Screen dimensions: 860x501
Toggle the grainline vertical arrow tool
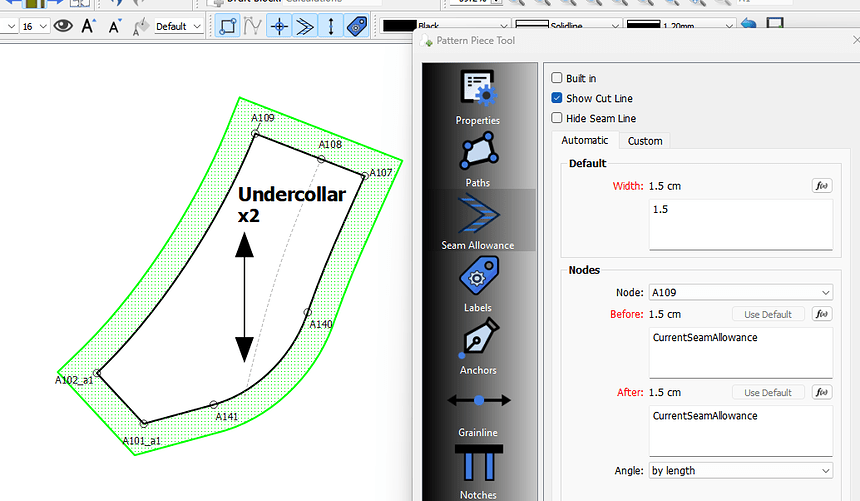point(331,26)
